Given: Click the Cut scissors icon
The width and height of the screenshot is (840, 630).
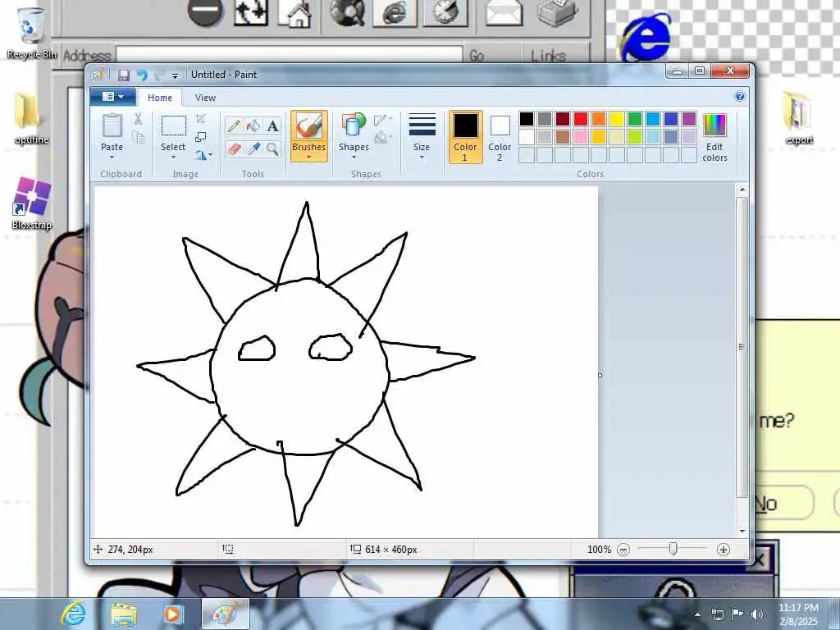Looking at the screenshot, I should (138, 119).
